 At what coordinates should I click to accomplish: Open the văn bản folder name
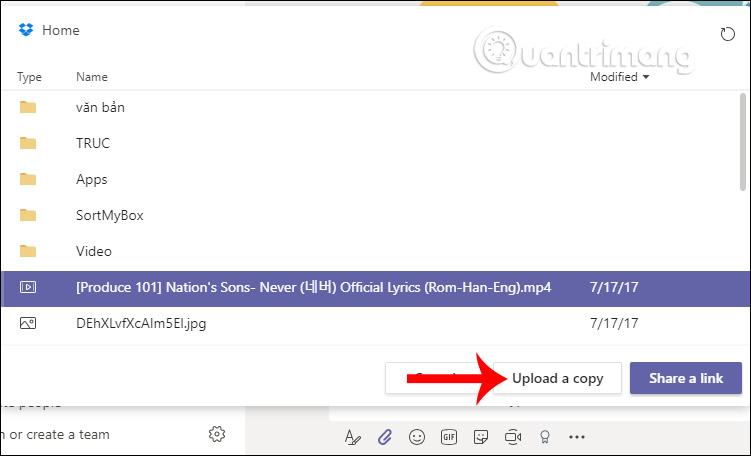100,107
